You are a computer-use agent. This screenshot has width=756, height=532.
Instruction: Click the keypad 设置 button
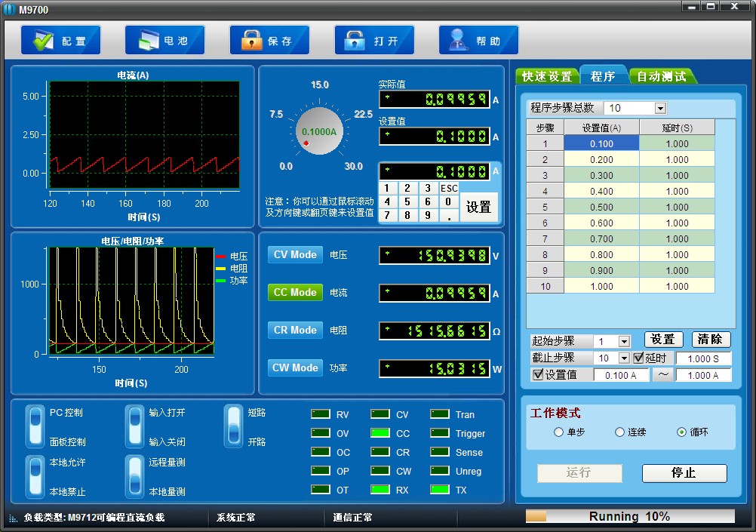click(478, 208)
